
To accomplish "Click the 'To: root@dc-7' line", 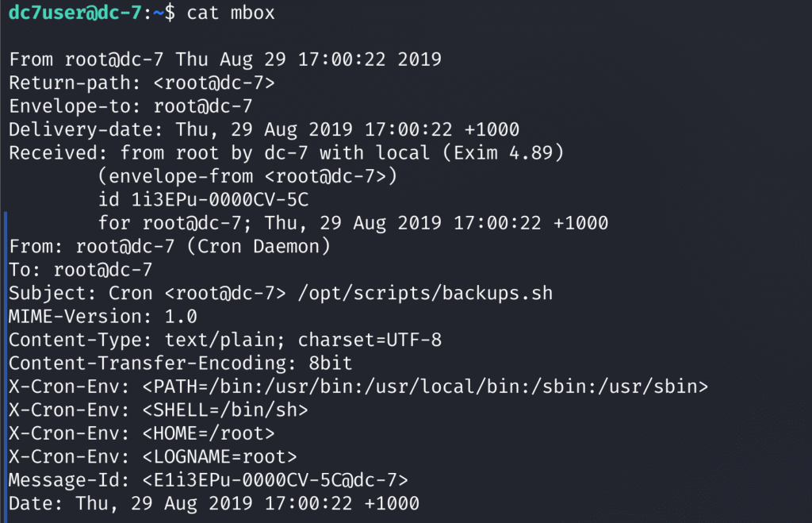I will (80, 270).
